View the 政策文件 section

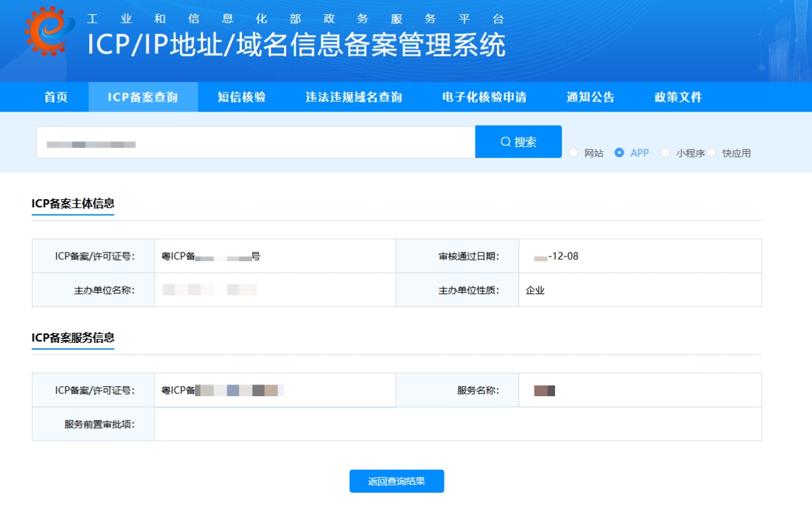678,97
